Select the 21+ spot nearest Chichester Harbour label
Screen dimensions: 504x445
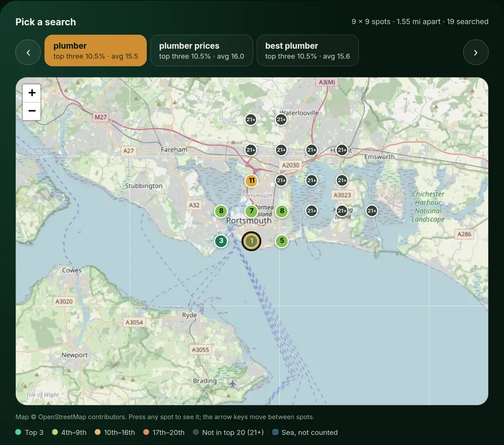tap(372, 211)
